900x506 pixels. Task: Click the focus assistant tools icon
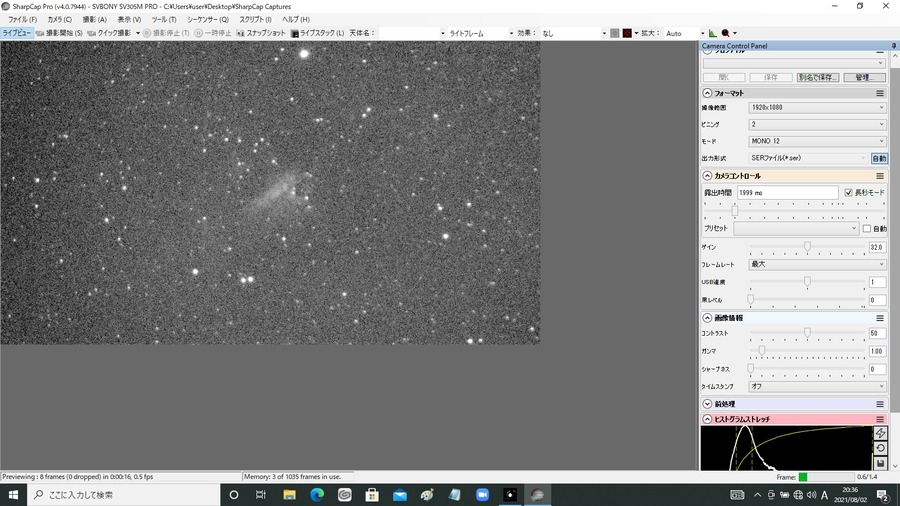(x=726, y=33)
